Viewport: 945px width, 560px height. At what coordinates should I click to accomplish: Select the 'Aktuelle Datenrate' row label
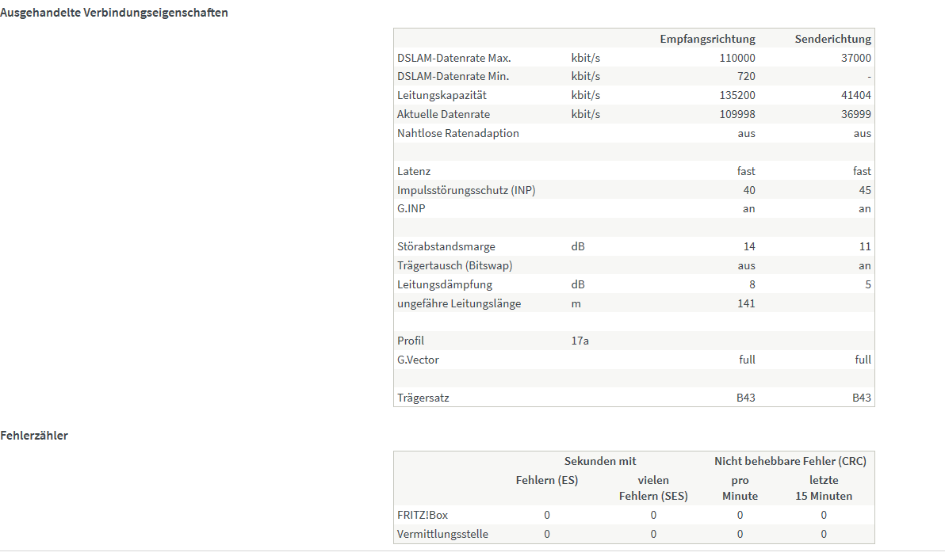[444, 114]
